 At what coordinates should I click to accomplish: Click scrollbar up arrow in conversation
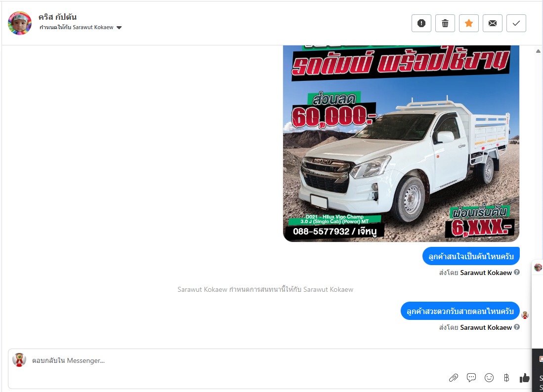tap(538, 51)
